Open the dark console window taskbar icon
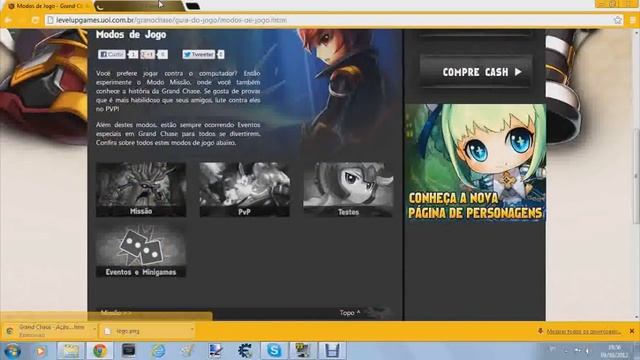This screenshot has height=360, width=640. click(x=129, y=351)
